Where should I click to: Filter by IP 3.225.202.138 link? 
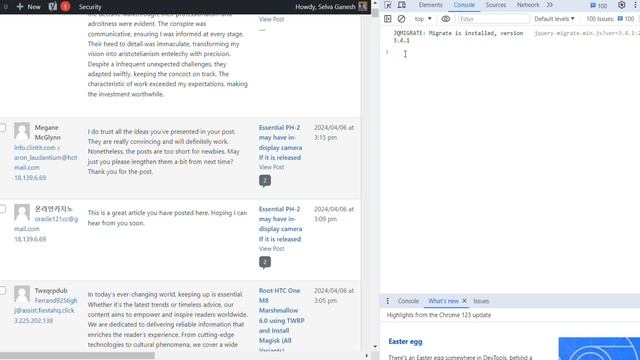pyautogui.click(x=33, y=320)
